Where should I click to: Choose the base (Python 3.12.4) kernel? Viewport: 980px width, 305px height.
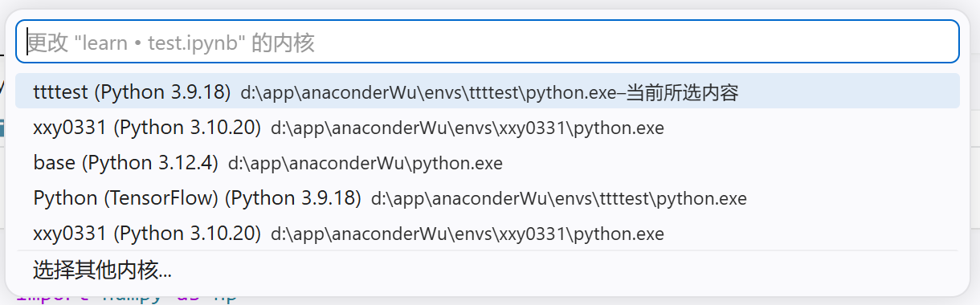[488, 163]
